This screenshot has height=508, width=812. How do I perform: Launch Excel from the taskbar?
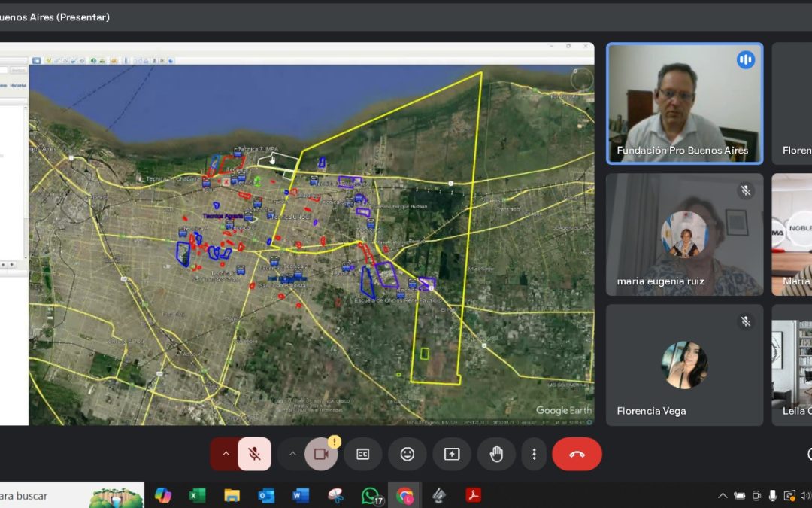197,495
